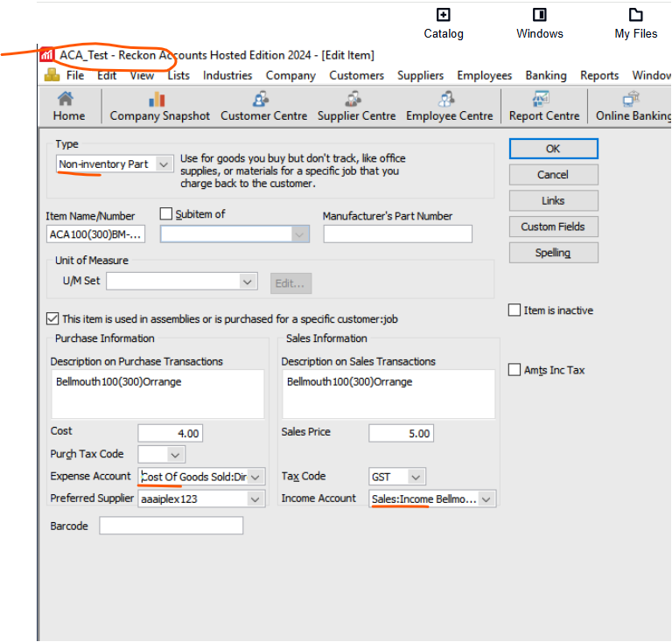Tick the Subitem of checkbox
The width and height of the screenshot is (672, 642).
pyautogui.click(x=166, y=213)
